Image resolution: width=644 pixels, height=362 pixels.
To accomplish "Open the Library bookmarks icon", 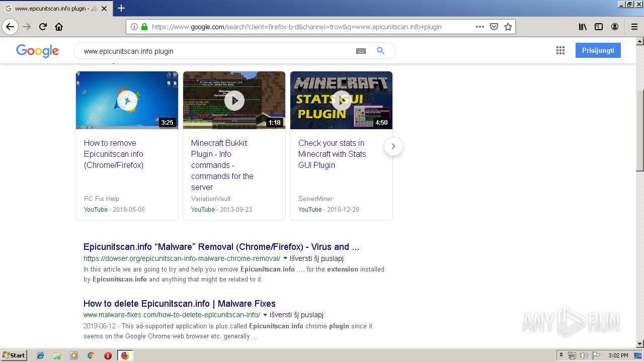I will [583, 27].
